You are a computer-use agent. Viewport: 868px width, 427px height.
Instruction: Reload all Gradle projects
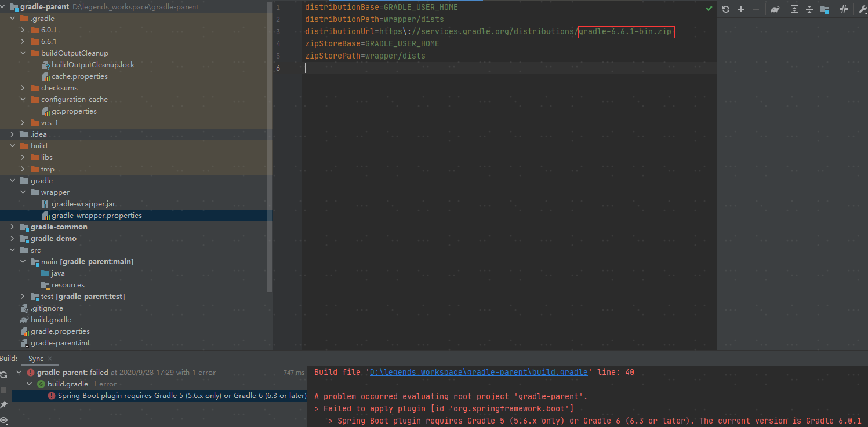click(726, 9)
